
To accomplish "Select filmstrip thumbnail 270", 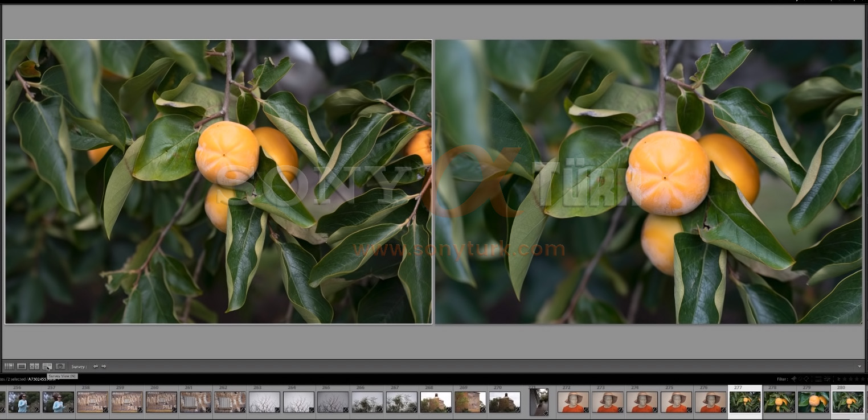I will point(505,402).
